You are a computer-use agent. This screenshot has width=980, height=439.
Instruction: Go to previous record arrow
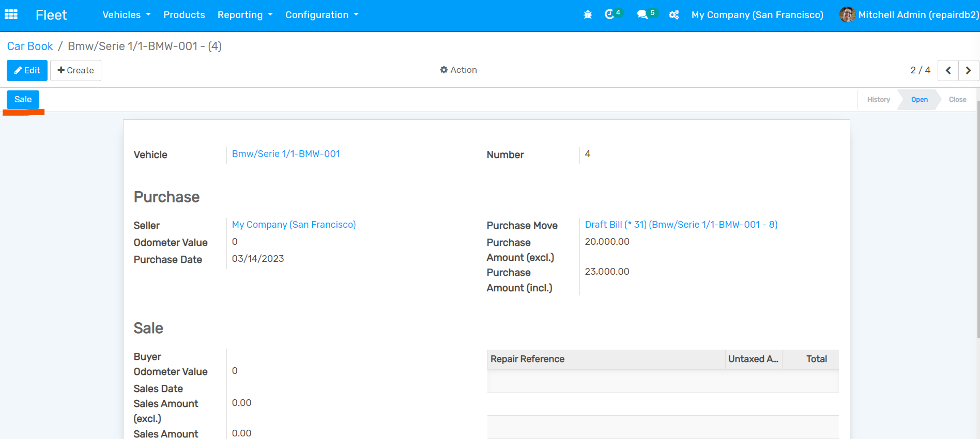point(948,70)
